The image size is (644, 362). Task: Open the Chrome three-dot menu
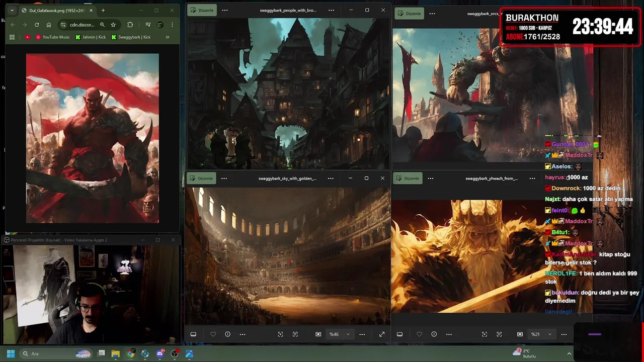coord(172,25)
